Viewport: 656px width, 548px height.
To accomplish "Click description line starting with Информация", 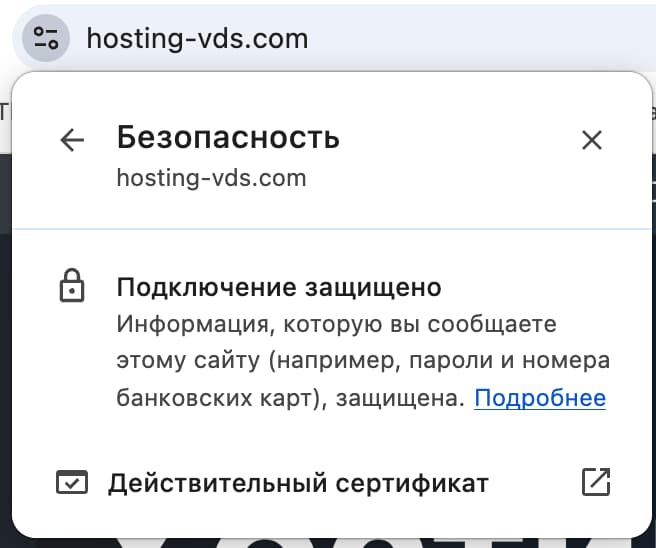I will [x=336, y=325].
